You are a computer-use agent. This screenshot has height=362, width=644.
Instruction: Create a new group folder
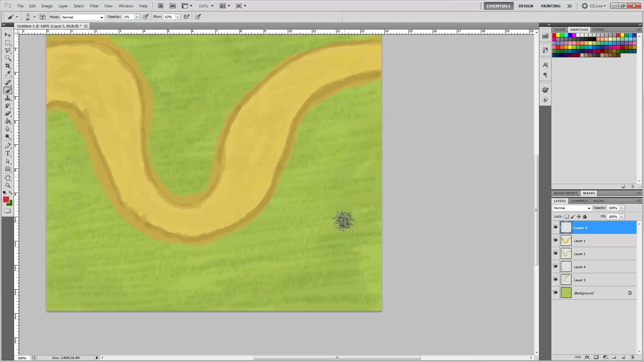pos(614,357)
